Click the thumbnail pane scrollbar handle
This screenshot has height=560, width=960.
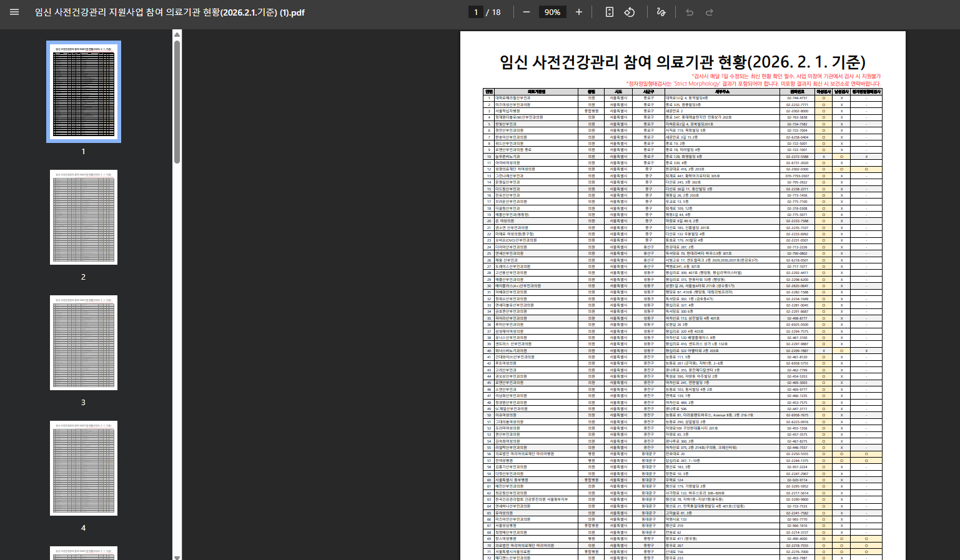click(x=177, y=102)
